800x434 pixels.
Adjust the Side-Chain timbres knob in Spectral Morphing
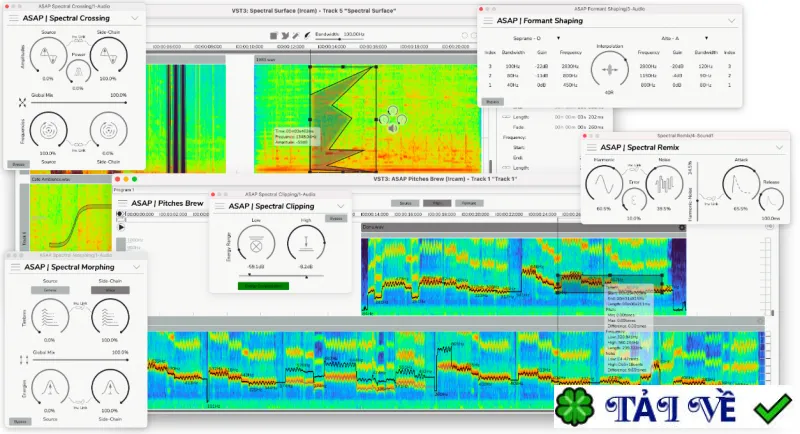tap(110, 317)
